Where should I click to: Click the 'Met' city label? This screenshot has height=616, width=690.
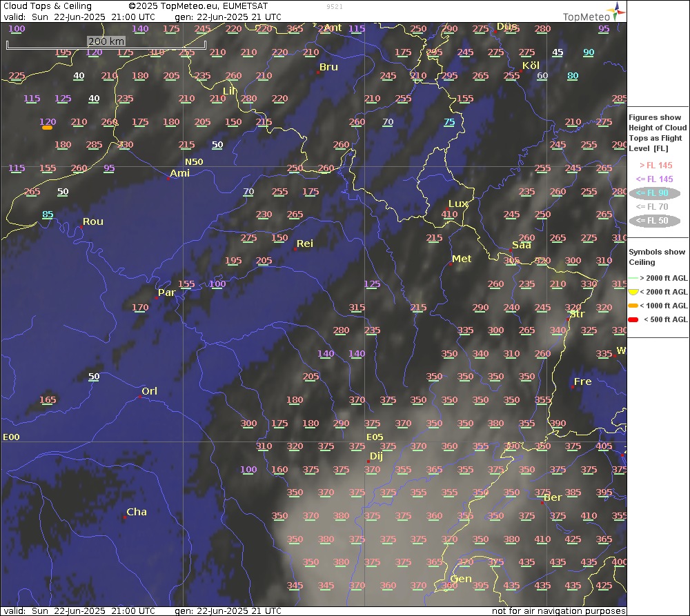pos(462,259)
